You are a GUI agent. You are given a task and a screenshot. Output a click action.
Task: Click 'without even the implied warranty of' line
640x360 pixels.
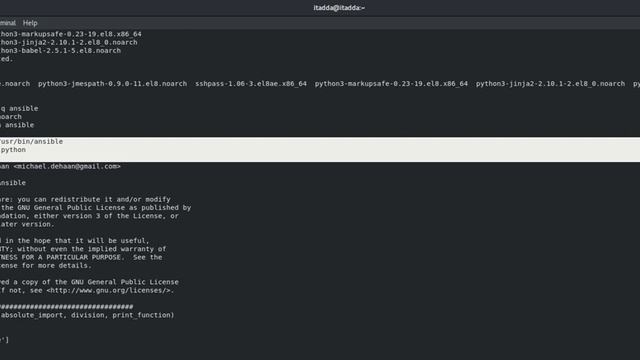tap(83, 249)
